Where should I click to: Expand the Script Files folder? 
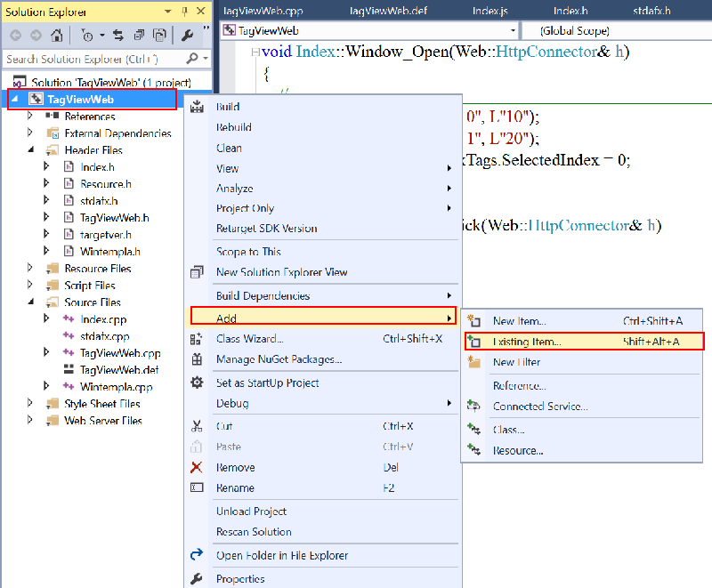click(x=30, y=285)
